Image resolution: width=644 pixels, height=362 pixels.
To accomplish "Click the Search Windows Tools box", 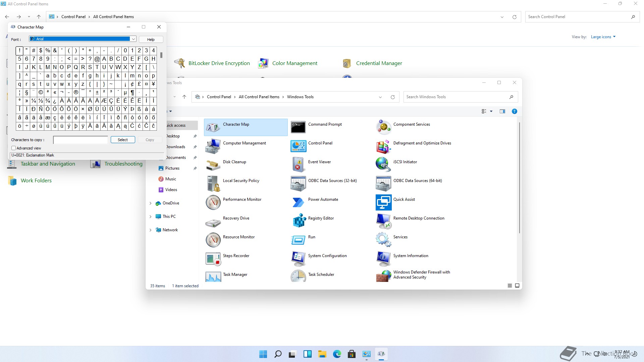I will [x=461, y=97].
